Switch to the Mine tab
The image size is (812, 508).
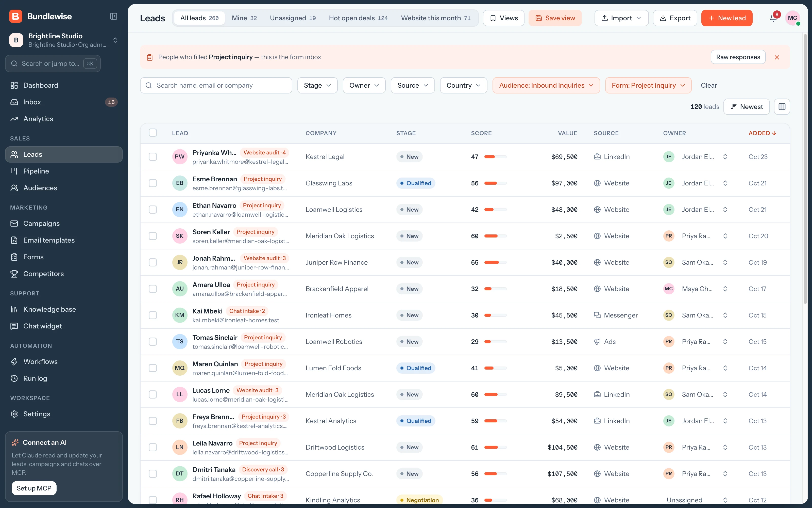coord(244,18)
